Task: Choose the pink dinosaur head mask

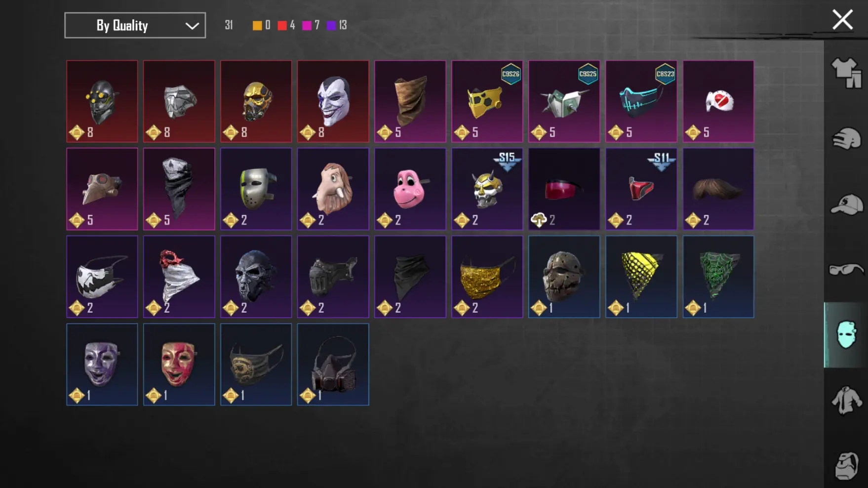Action: (410, 189)
